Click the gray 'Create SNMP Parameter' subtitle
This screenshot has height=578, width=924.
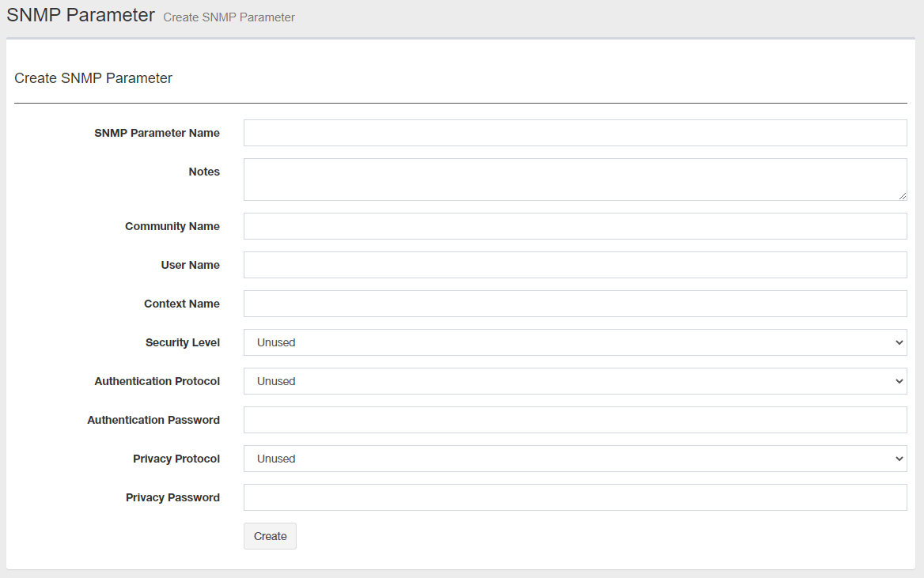tap(229, 17)
